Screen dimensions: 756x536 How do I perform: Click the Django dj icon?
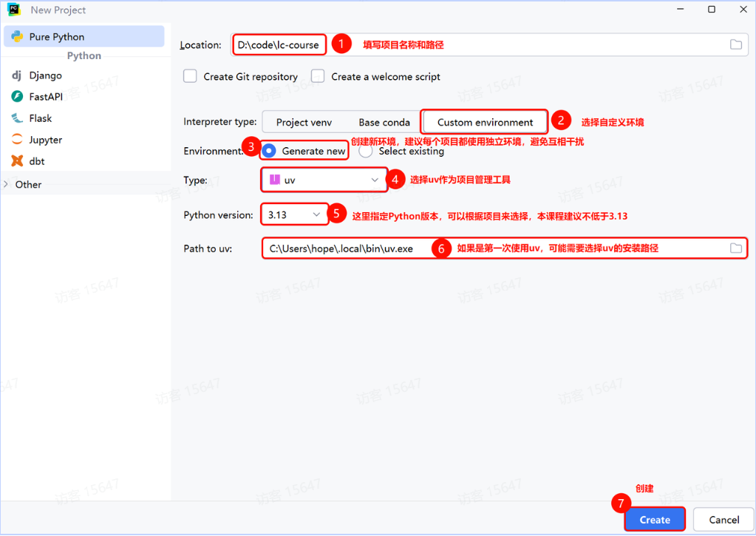click(17, 75)
